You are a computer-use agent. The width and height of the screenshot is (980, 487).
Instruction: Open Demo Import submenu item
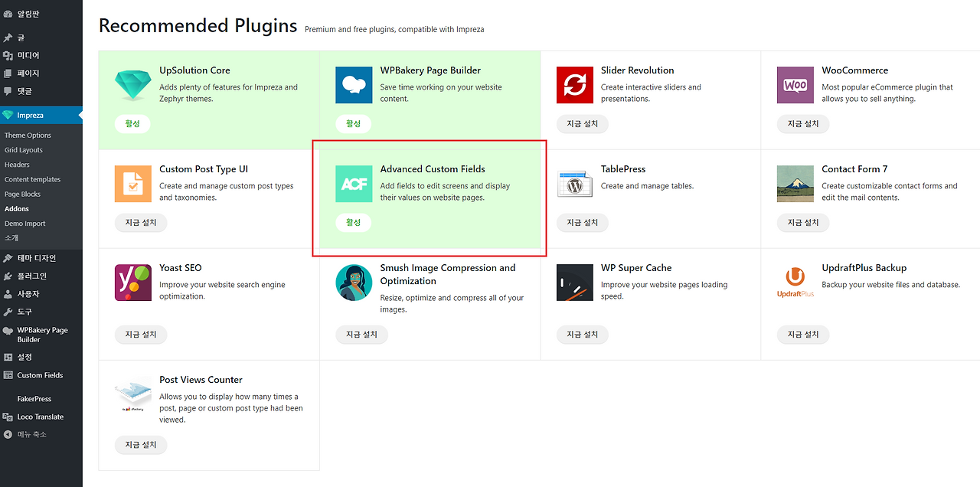pos(25,224)
